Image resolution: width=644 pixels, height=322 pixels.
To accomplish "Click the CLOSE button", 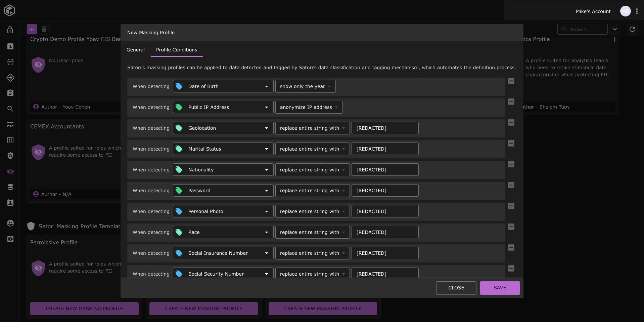I will coord(456,288).
